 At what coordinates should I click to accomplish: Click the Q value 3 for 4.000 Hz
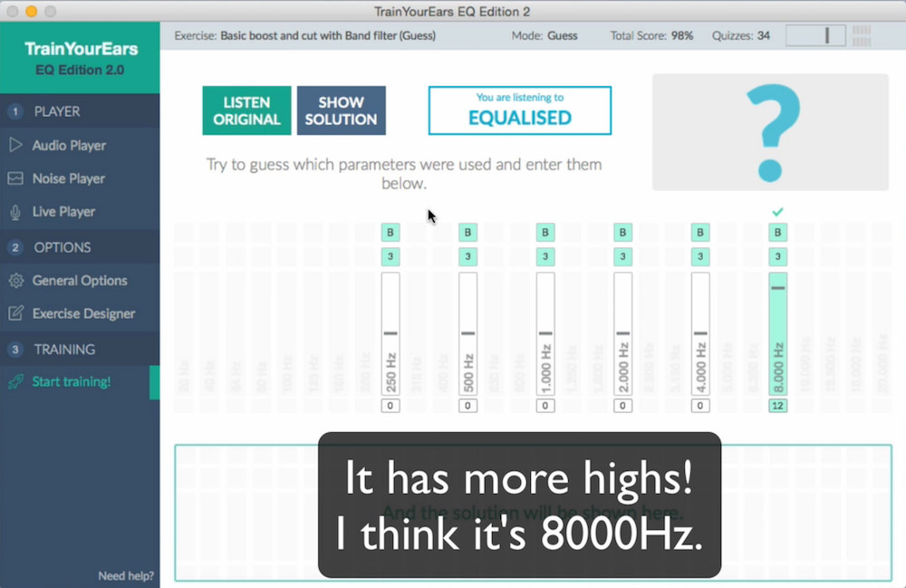pyautogui.click(x=699, y=256)
